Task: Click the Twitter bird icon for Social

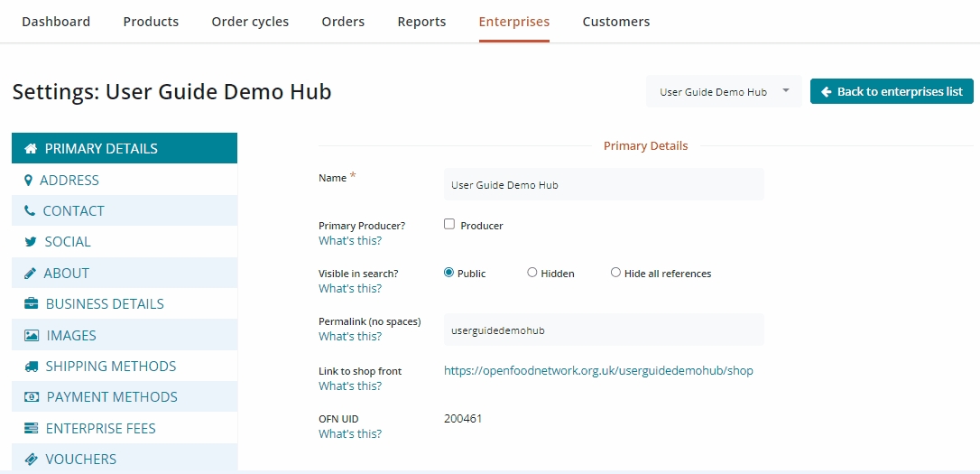Action: [31, 242]
